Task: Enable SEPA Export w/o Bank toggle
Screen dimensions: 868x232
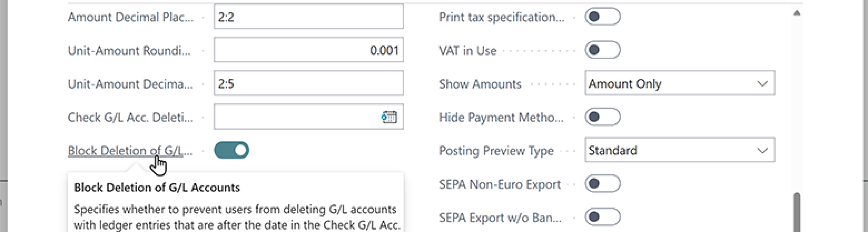Action: tap(602, 217)
